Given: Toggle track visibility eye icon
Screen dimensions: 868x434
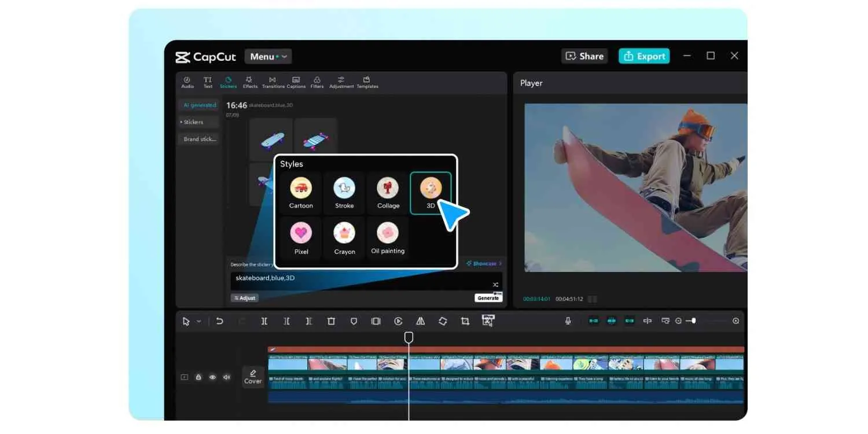Looking at the screenshot, I should [x=212, y=377].
